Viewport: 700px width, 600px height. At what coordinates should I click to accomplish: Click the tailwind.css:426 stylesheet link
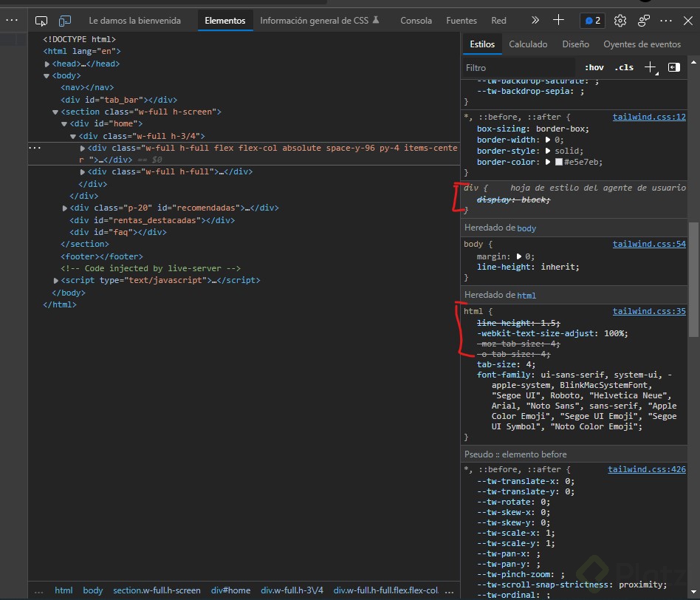tap(647, 468)
